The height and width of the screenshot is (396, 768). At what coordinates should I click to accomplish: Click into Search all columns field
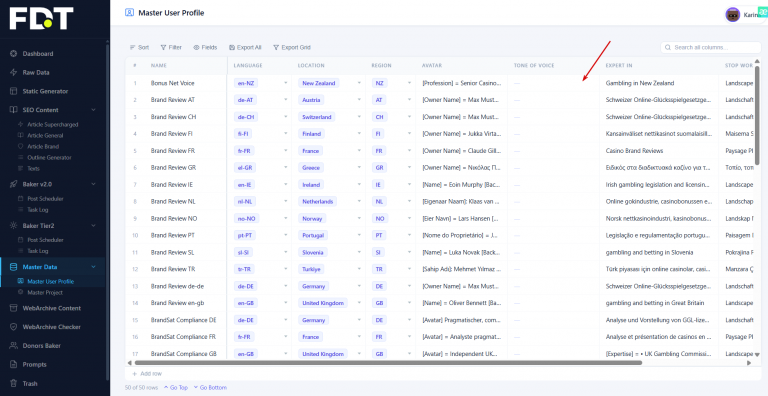pos(710,48)
